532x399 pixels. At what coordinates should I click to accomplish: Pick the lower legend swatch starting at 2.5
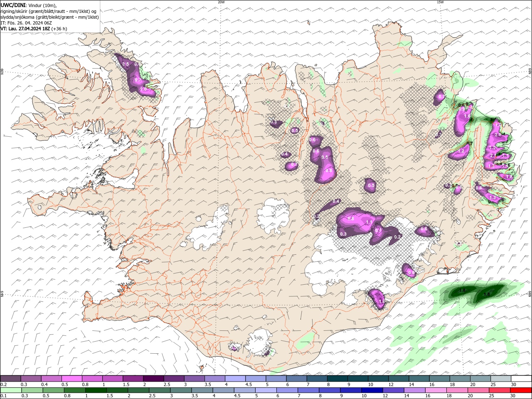tap(159, 390)
